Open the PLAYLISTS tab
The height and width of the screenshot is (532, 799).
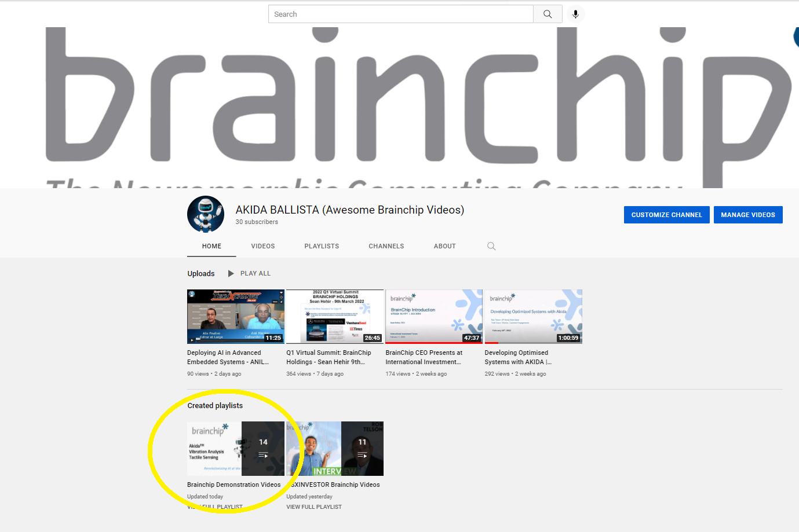point(322,246)
